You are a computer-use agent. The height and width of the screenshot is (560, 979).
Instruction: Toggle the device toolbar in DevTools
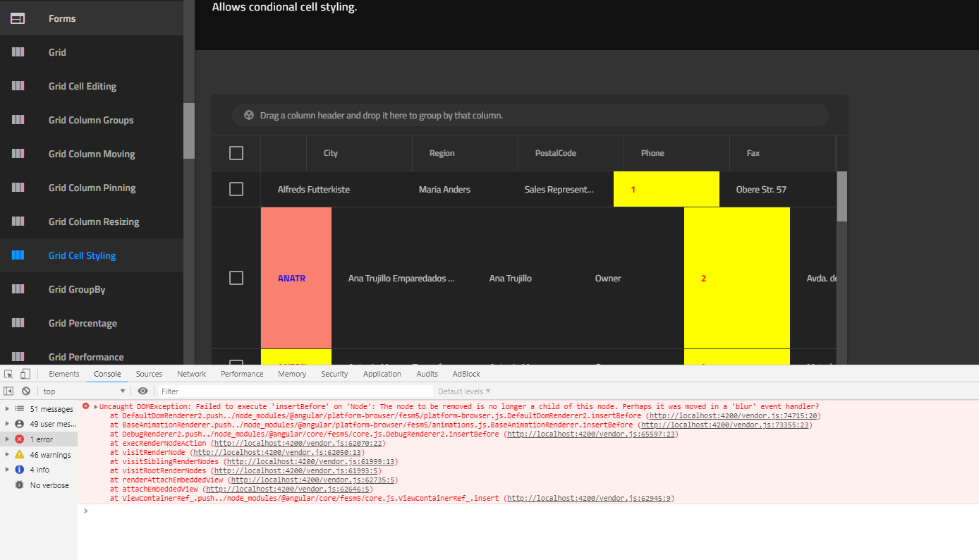tap(24, 373)
